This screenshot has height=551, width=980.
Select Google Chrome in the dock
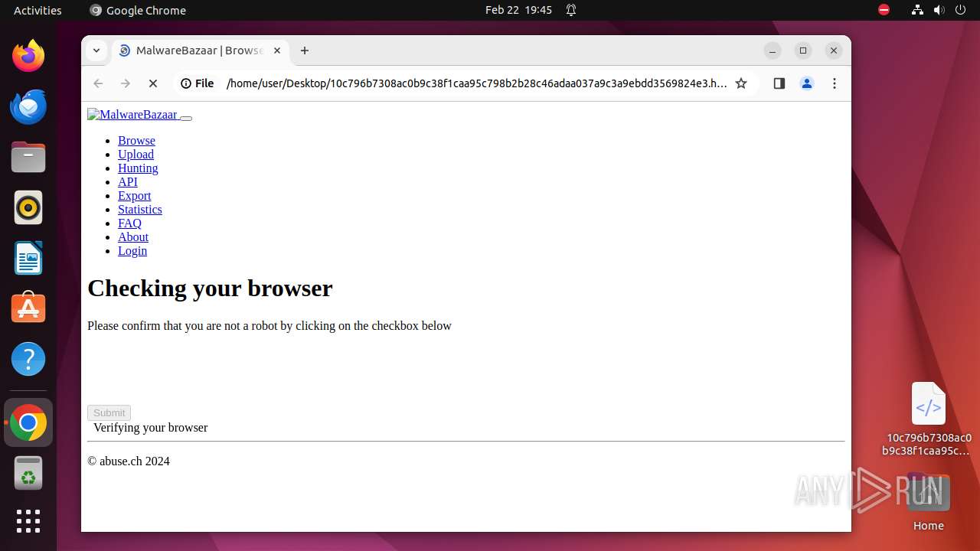click(28, 422)
